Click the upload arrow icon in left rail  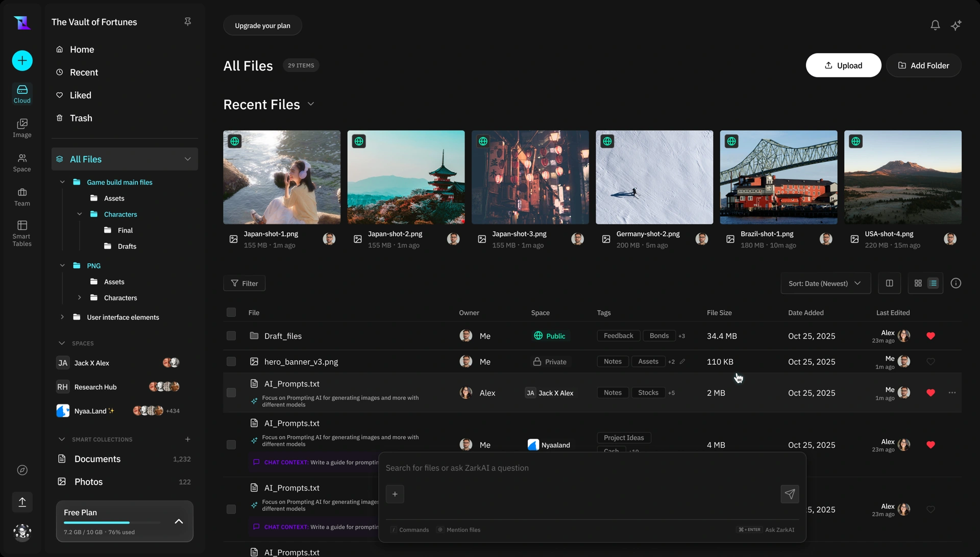pyautogui.click(x=22, y=502)
